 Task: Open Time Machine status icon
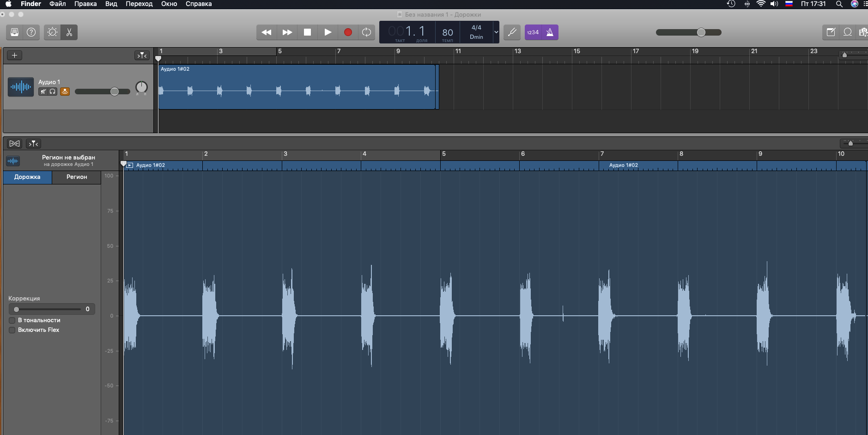pyautogui.click(x=731, y=4)
